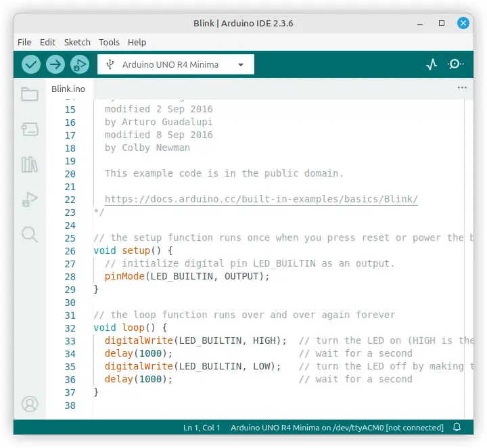Open the Sketchbook folder sidebar panel
487x448 pixels.
tap(30, 94)
